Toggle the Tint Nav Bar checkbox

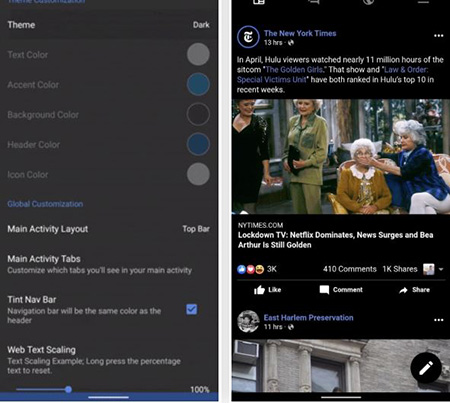click(x=191, y=309)
